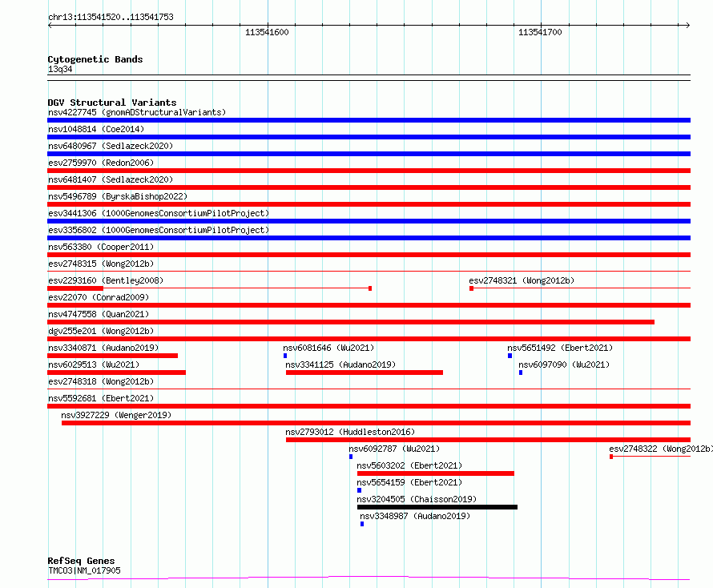
Task: Select the nsv1048814 (Coe2014) variant label
Action: pyautogui.click(x=96, y=129)
